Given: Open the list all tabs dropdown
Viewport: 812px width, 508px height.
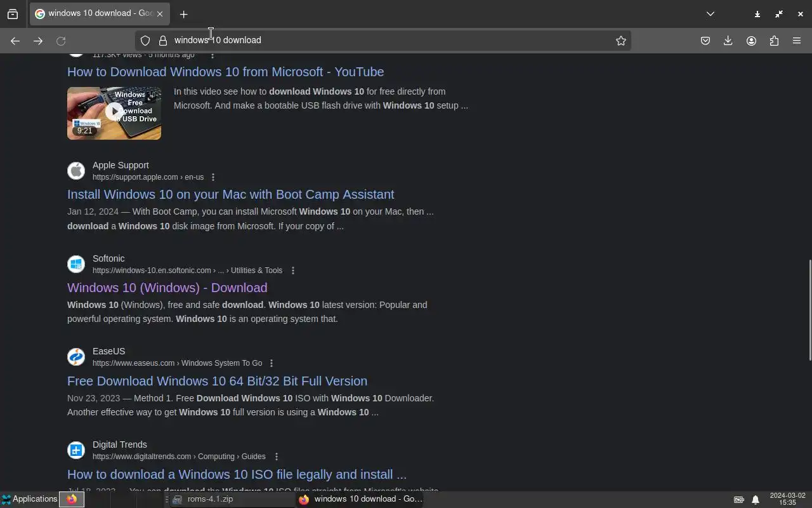Looking at the screenshot, I should point(710,14).
